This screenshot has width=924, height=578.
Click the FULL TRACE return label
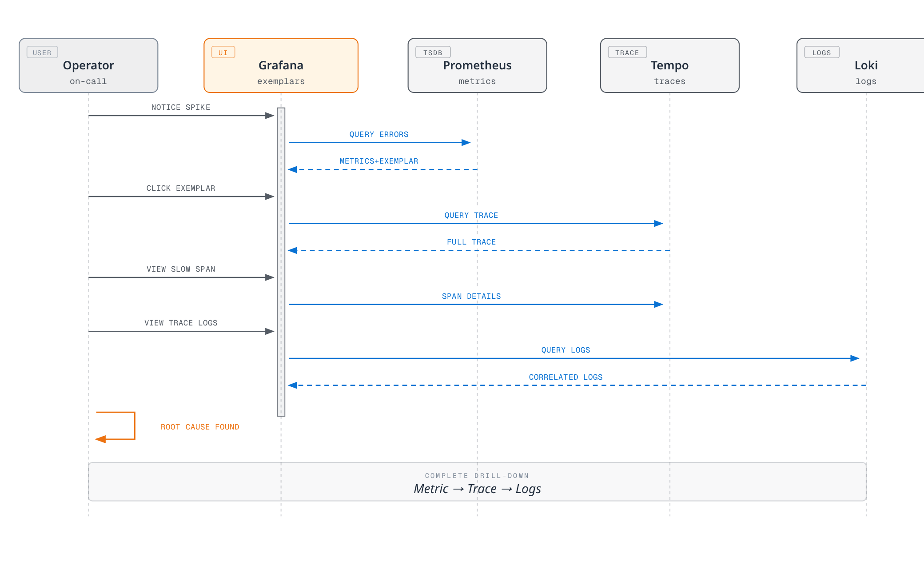tap(471, 242)
